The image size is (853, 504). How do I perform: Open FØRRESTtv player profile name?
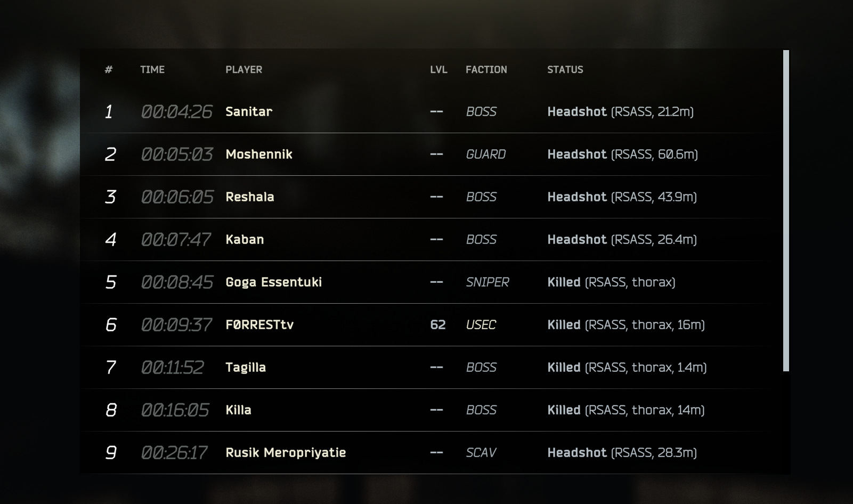click(259, 325)
